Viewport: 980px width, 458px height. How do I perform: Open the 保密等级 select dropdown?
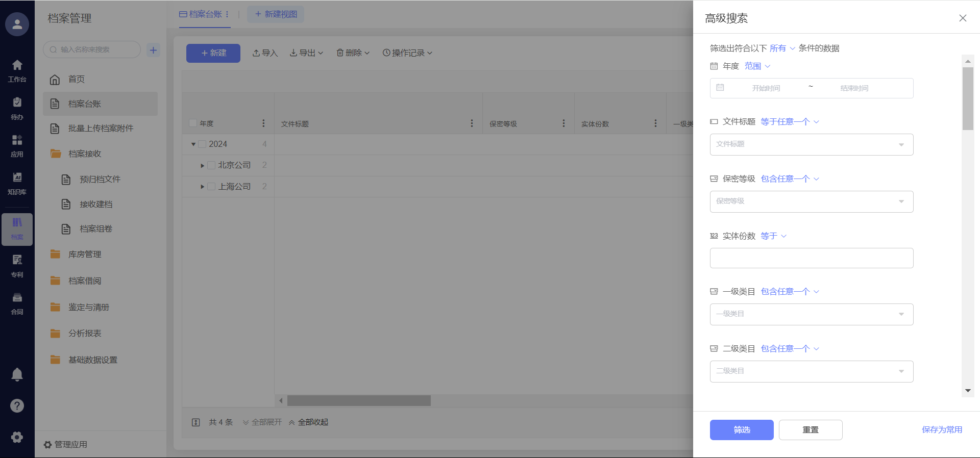[x=811, y=201]
